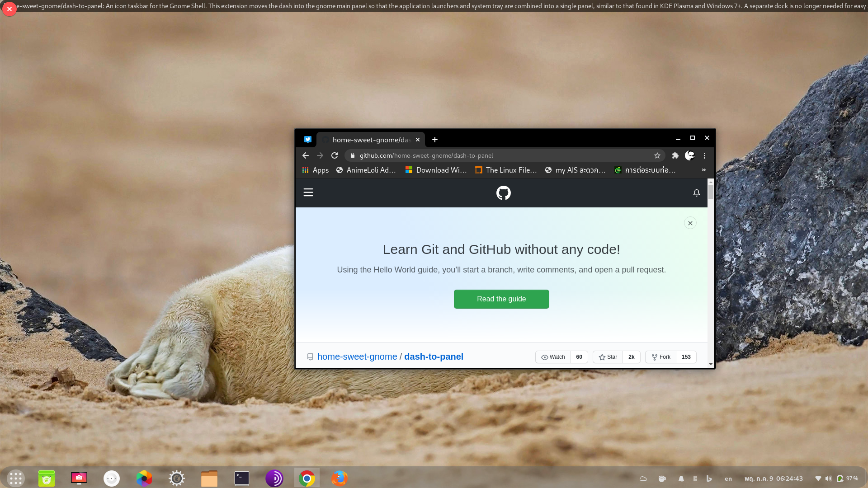Open the home-sweet-gnome owner link
The height and width of the screenshot is (488, 868).
[357, 357]
